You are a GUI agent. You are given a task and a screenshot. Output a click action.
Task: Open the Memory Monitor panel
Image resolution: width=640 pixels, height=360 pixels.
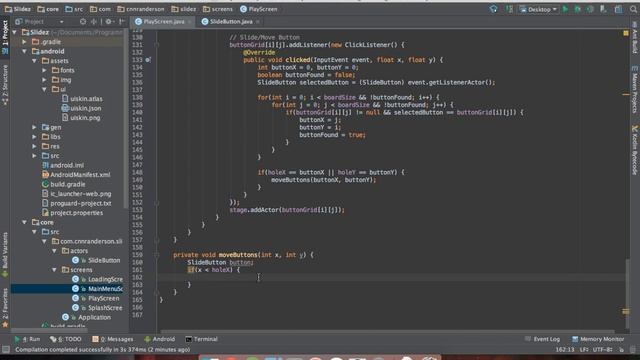(598, 339)
